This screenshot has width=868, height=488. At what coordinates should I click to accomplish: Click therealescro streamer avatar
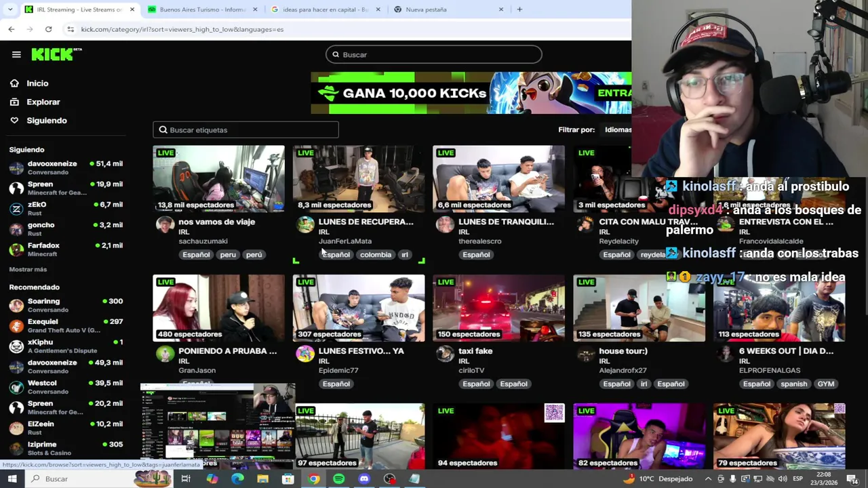[x=445, y=225]
